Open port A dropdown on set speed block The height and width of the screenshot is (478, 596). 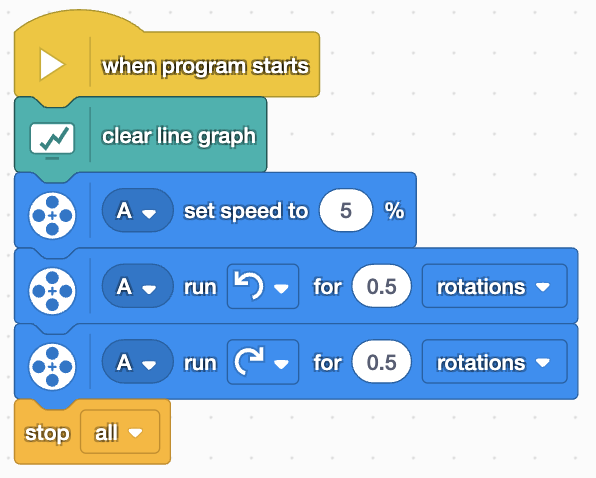pyautogui.click(x=137, y=211)
